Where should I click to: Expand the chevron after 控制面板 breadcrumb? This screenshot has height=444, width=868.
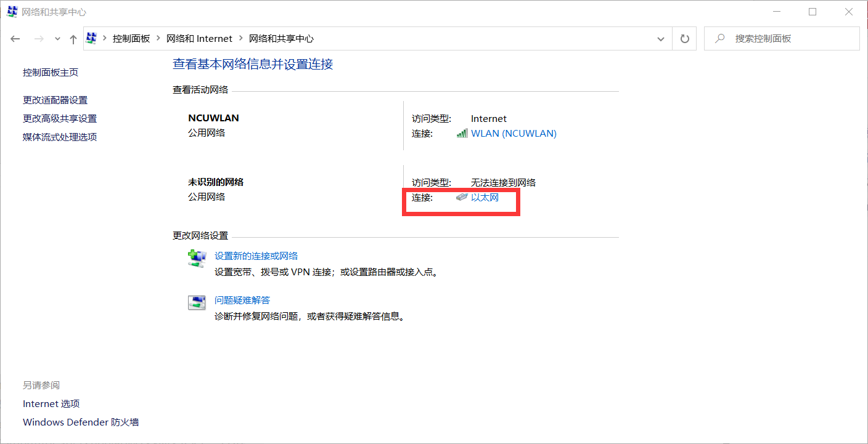pos(158,38)
